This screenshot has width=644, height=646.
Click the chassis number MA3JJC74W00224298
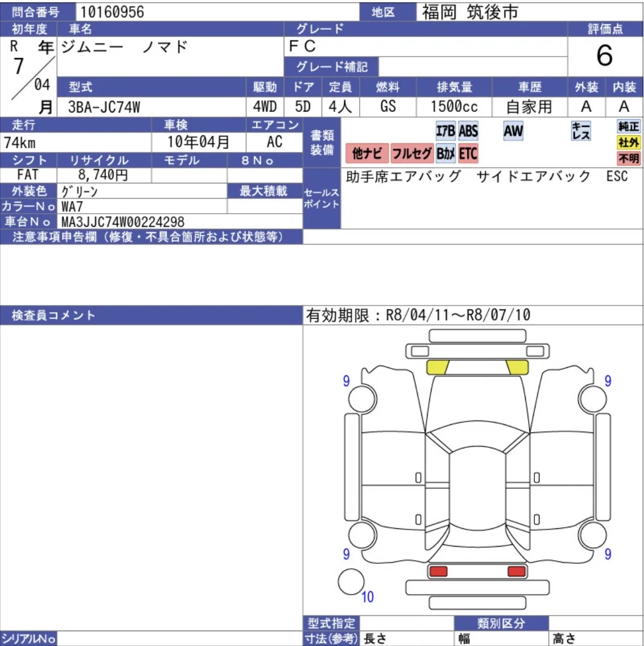coord(123,222)
